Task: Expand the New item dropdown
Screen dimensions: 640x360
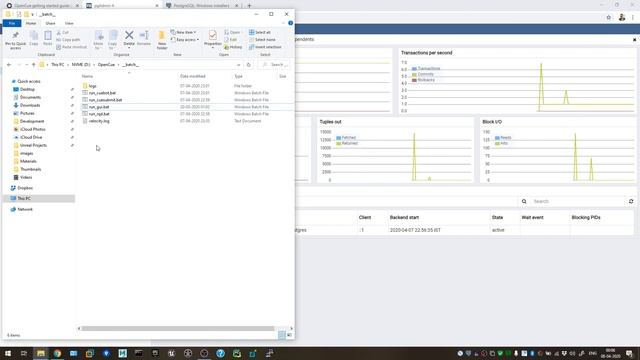Action: click(x=183, y=32)
